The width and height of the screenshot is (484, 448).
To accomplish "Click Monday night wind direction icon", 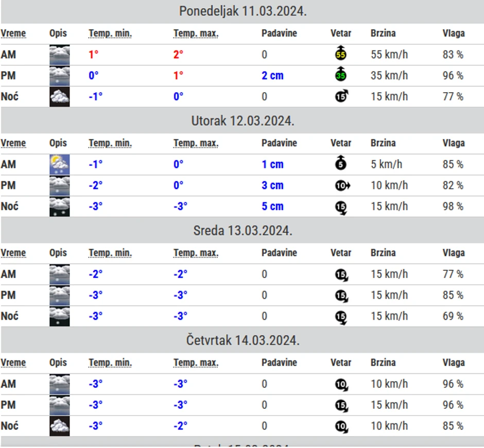I will pyautogui.click(x=341, y=96).
